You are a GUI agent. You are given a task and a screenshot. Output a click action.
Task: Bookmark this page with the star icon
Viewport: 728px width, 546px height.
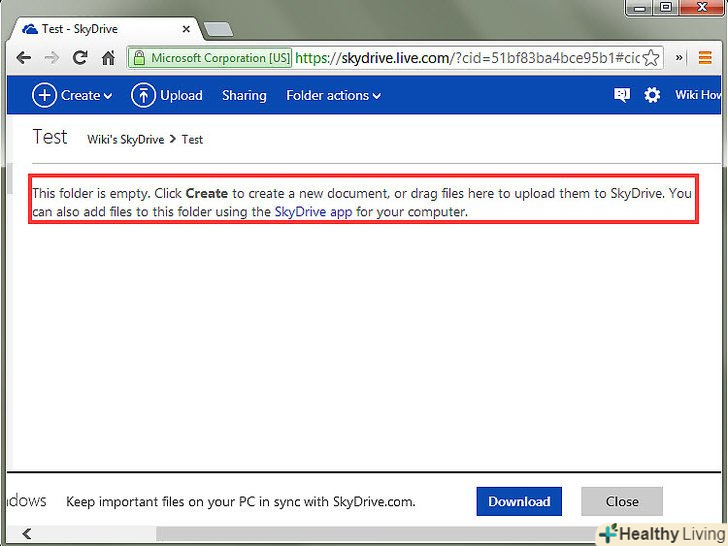pyautogui.click(x=651, y=58)
